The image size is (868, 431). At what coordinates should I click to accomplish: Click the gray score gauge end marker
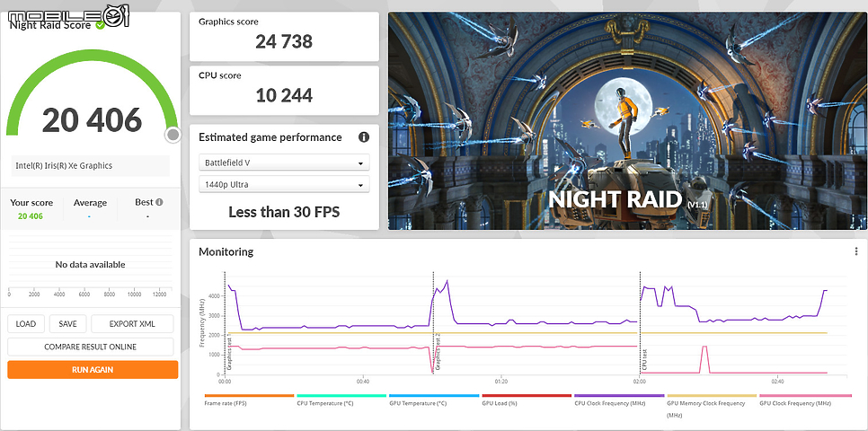(173, 135)
